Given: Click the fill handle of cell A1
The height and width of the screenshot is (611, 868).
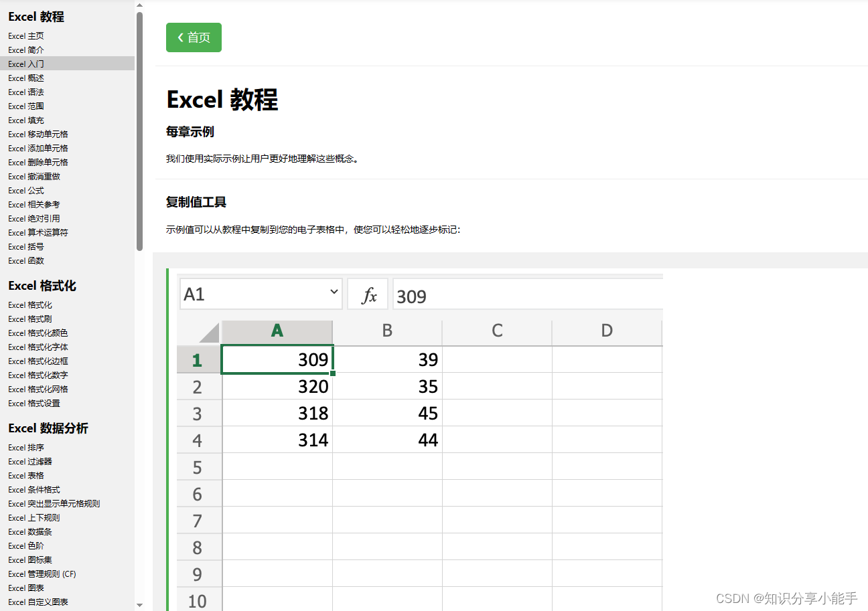Looking at the screenshot, I should 333,373.
